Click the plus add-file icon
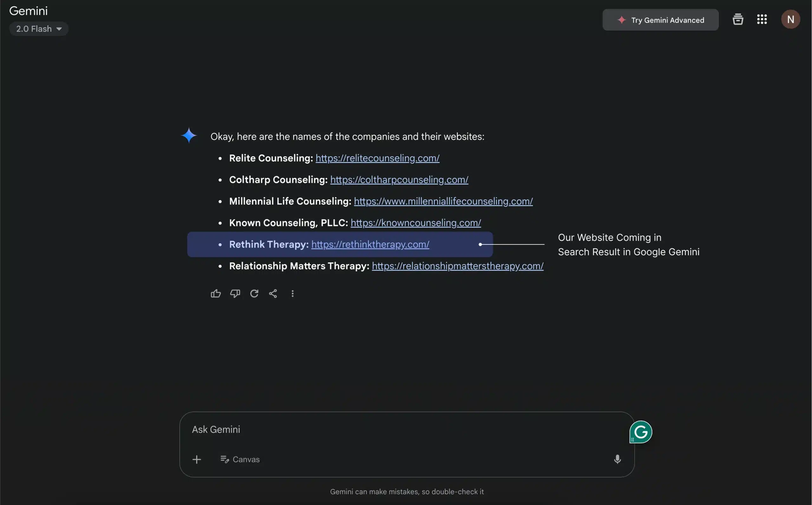The height and width of the screenshot is (505, 812). tap(196, 459)
